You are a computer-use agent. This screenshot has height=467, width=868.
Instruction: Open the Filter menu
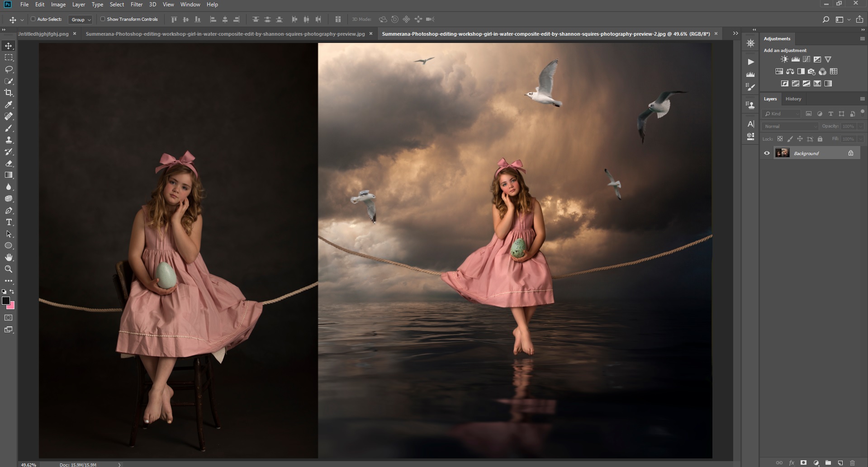pyautogui.click(x=136, y=5)
